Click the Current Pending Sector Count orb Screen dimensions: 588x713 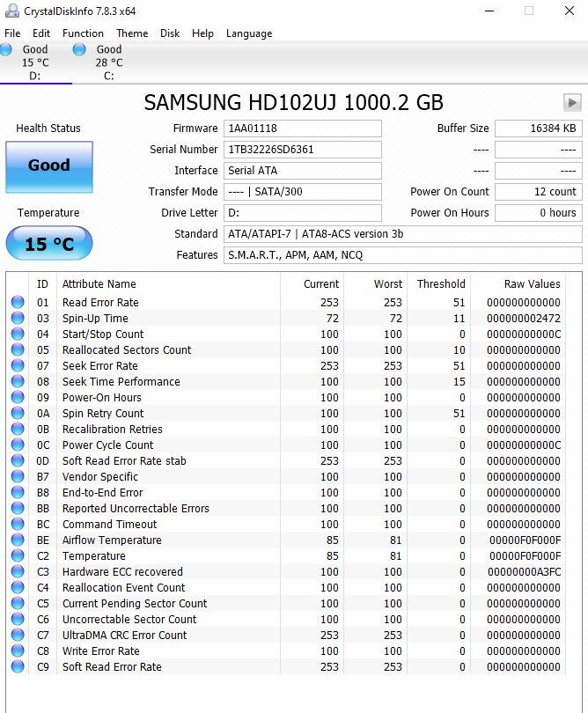point(18,603)
